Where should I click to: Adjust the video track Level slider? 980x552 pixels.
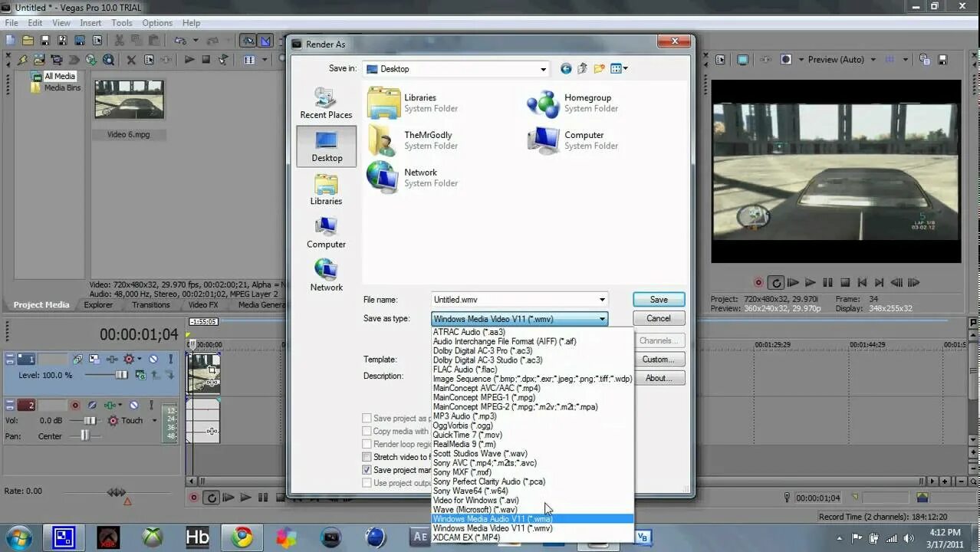[121, 375]
